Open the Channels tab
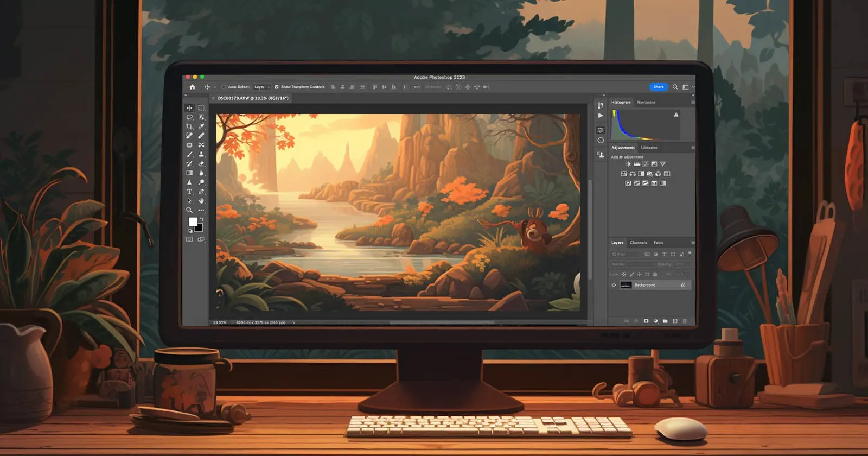Screen dimensions: 868x456 639,243
